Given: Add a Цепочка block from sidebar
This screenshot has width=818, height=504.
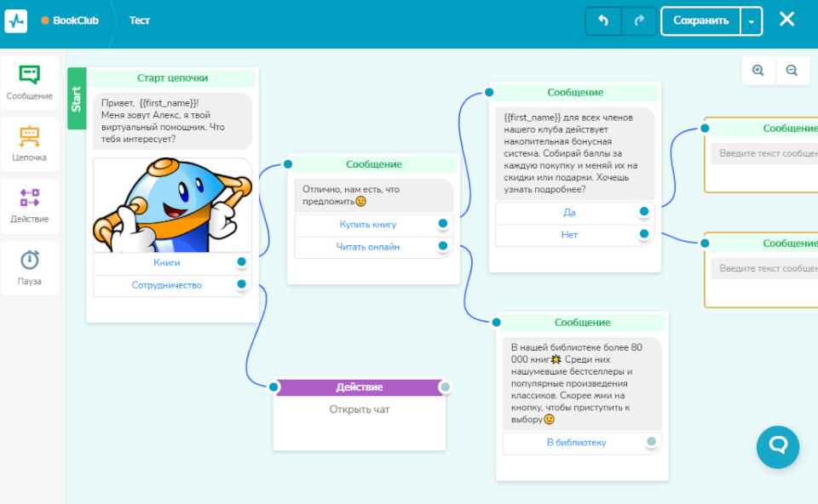Looking at the screenshot, I should point(30,145).
